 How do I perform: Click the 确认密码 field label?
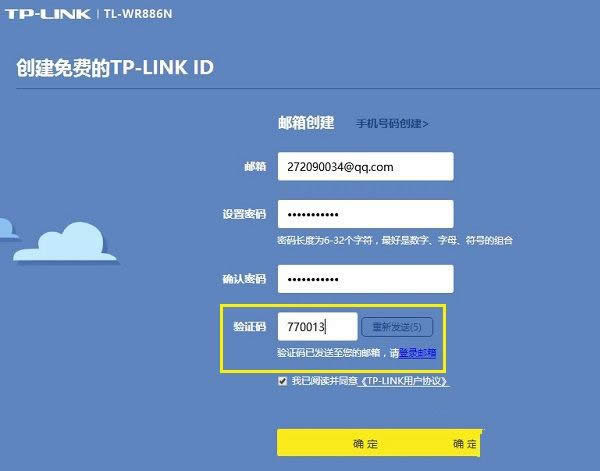tap(244, 278)
